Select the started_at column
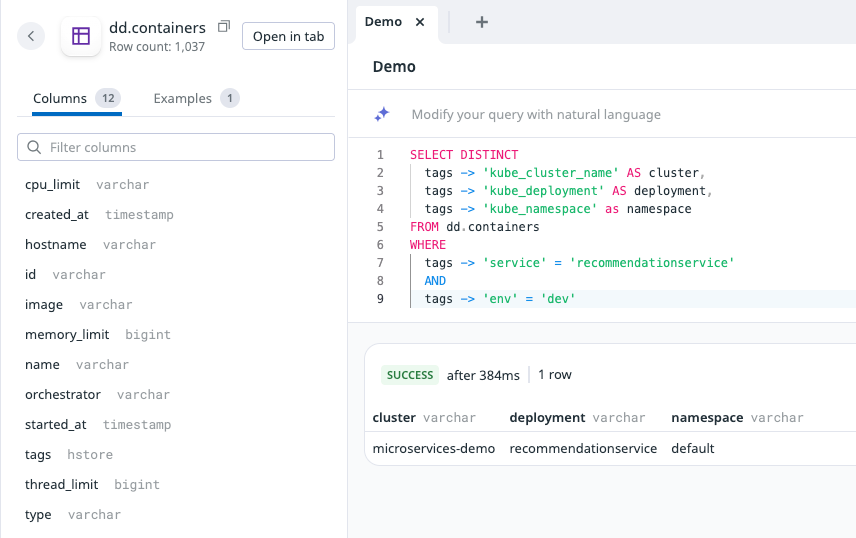The image size is (856, 538). click(x=56, y=425)
